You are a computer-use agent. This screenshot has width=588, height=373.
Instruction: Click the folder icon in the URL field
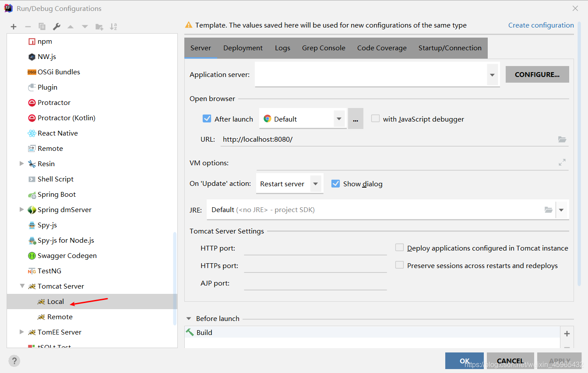pyautogui.click(x=562, y=139)
